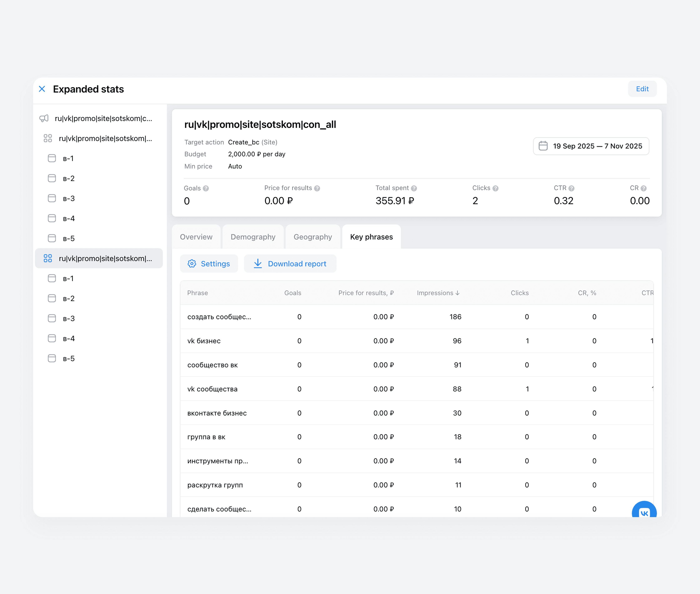Click the help icon beside Price for results
This screenshot has height=594, width=700.
coord(317,188)
